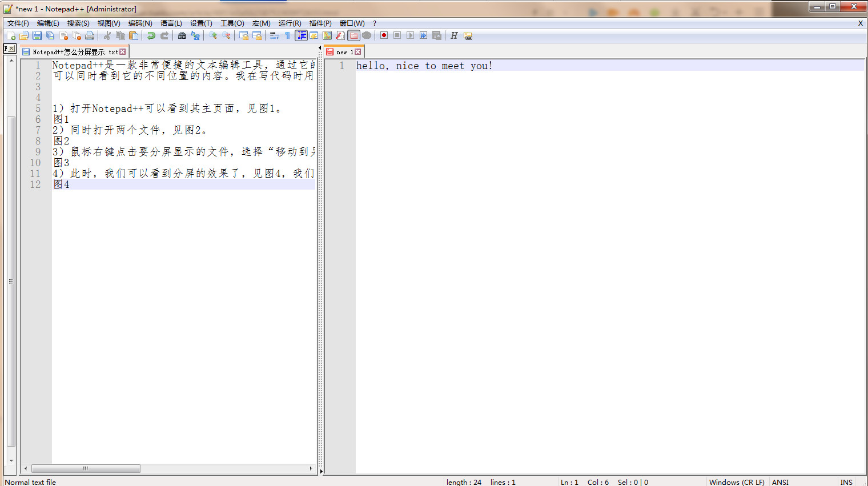Undo the last action via toolbar

(x=151, y=35)
